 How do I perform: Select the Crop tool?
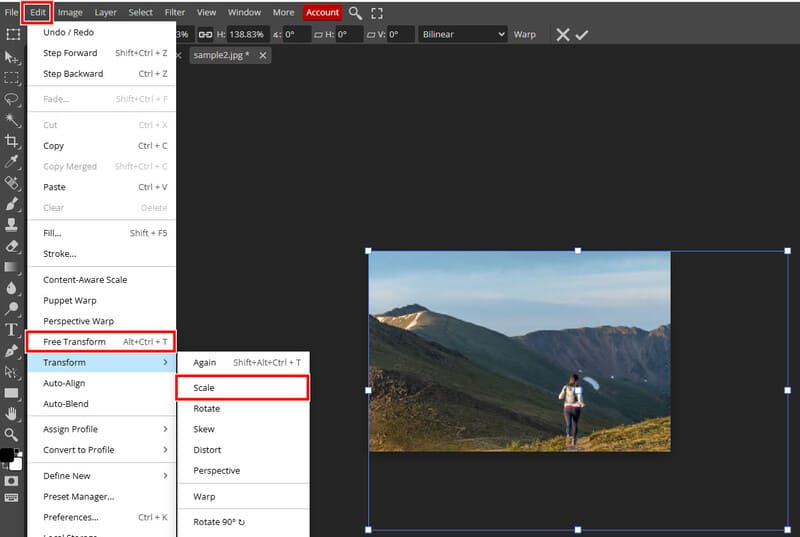click(11, 141)
